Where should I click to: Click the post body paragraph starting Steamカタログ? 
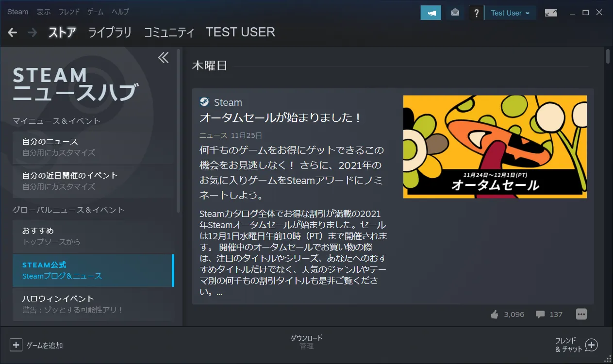pyautogui.click(x=294, y=253)
